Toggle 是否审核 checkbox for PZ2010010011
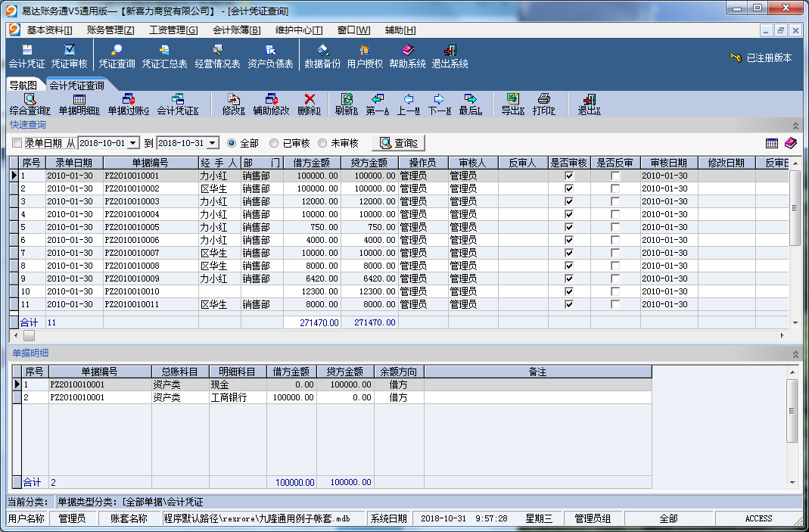The height and width of the screenshot is (532, 809). 569,304
